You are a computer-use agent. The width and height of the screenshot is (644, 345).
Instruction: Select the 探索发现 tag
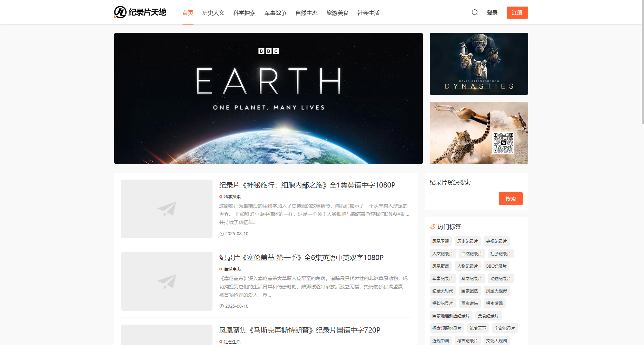coord(494,304)
